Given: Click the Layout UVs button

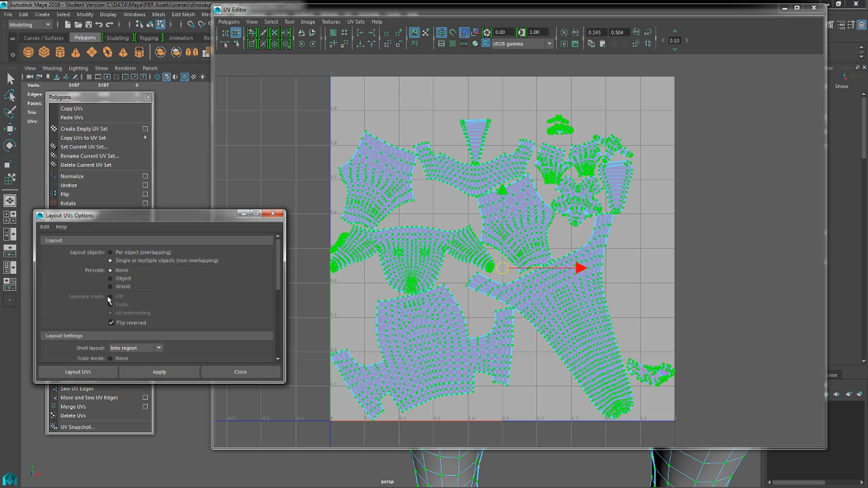Looking at the screenshot, I should coord(78,372).
